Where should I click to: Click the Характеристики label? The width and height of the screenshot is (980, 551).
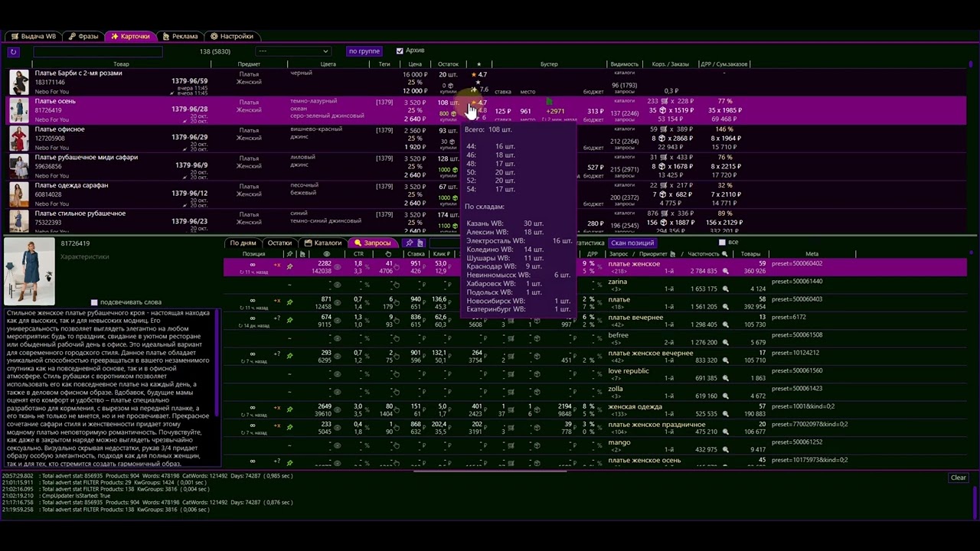(85, 256)
